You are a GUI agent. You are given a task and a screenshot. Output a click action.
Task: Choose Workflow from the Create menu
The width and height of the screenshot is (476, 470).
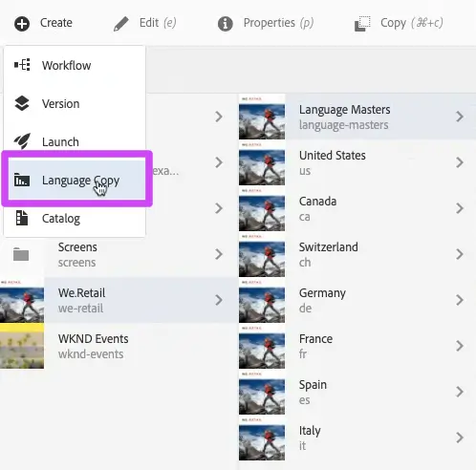[x=75, y=65]
